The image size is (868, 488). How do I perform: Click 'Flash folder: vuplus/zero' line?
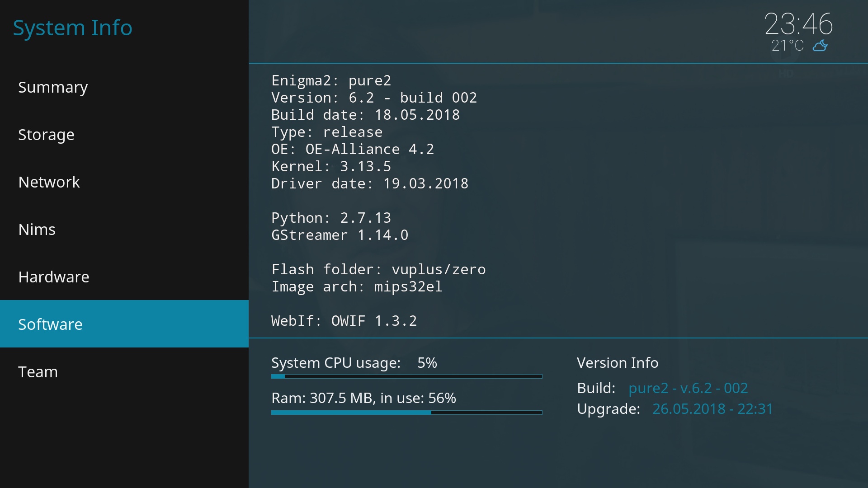point(378,269)
